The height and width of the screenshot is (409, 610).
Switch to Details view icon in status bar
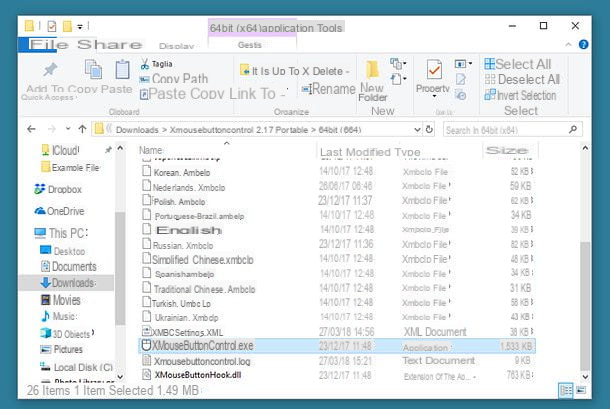point(565,390)
